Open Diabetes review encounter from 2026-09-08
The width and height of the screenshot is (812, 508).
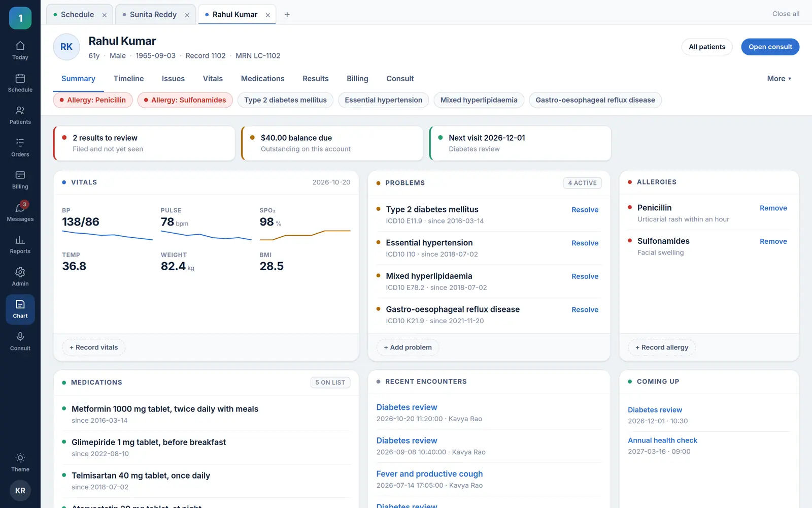(x=407, y=441)
